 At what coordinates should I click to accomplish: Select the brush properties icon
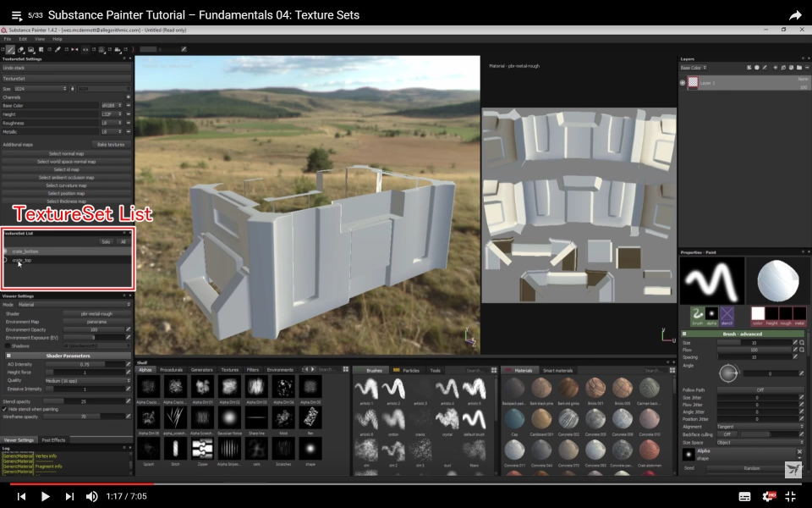click(698, 315)
